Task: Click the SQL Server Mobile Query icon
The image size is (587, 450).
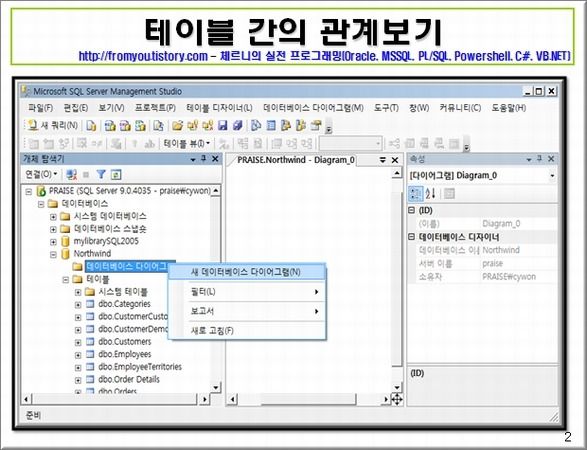Action: [x=158, y=126]
